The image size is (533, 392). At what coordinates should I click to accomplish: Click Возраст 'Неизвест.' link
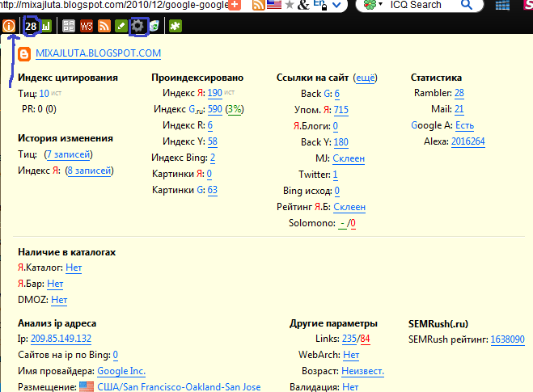[362, 371]
